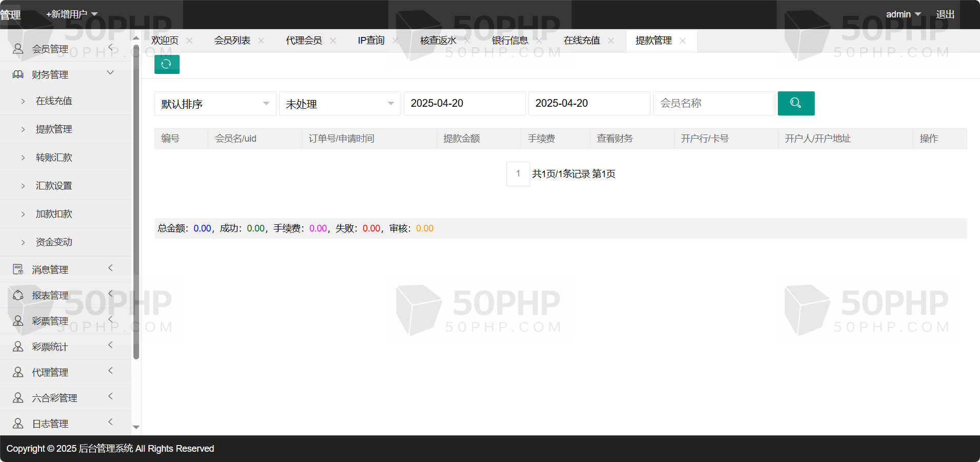980x462 pixels.
Task: Open the 未处理 status dropdown
Action: point(340,104)
